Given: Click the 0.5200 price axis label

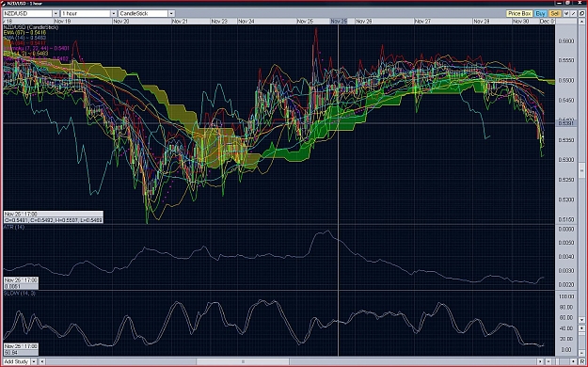Looking at the screenshot, I should pyautogui.click(x=566, y=200).
